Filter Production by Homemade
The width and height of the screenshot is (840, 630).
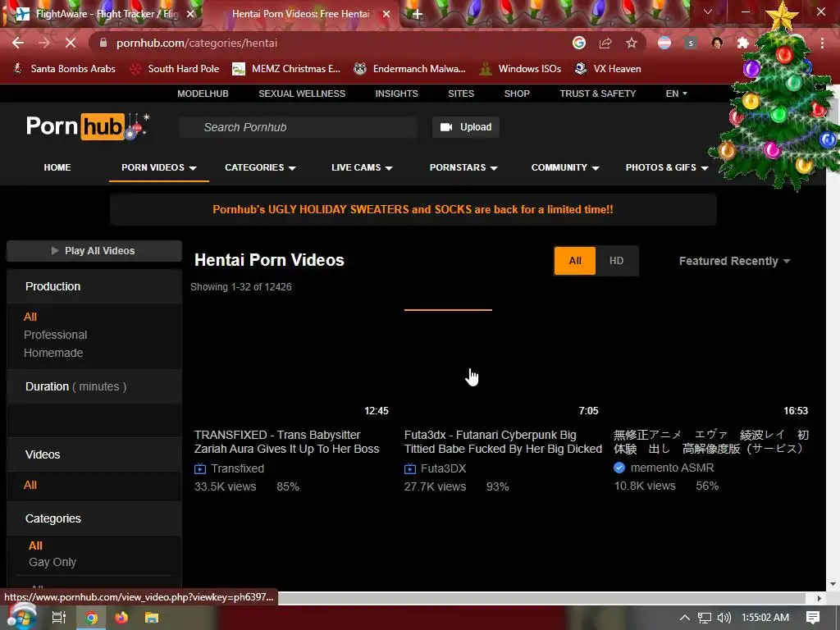53,353
